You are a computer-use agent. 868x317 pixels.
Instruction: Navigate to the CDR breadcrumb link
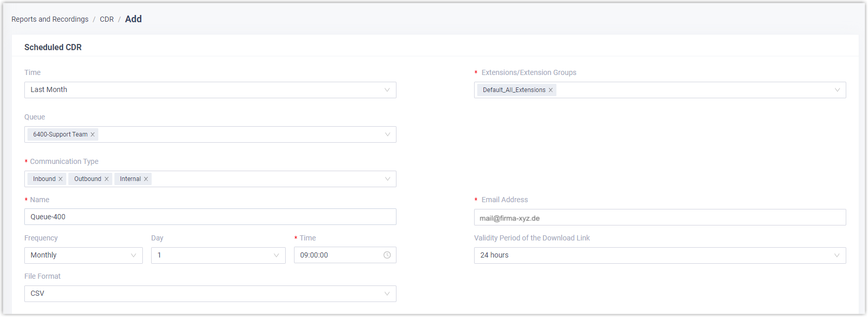107,19
